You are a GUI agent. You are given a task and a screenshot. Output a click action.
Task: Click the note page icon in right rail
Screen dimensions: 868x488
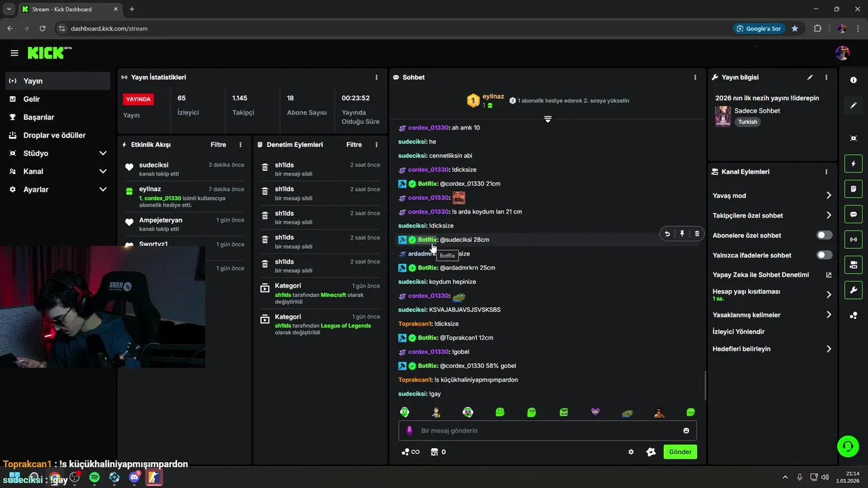click(x=853, y=188)
